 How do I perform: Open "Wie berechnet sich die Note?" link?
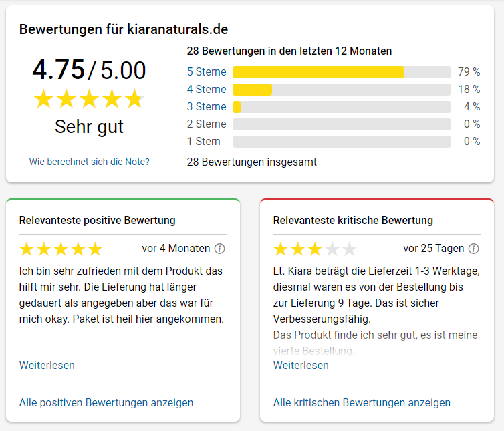[90, 162]
